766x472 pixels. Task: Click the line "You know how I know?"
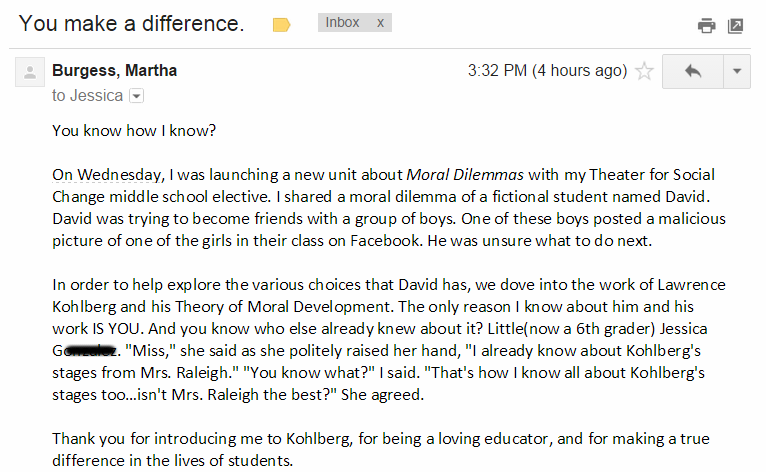[x=134, y=130]
